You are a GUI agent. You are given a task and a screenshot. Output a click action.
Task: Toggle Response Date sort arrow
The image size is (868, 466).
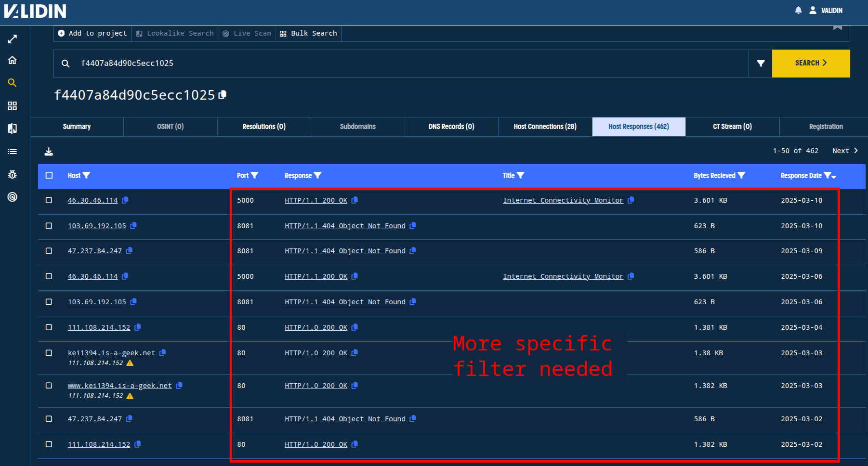tap(834, 177)
